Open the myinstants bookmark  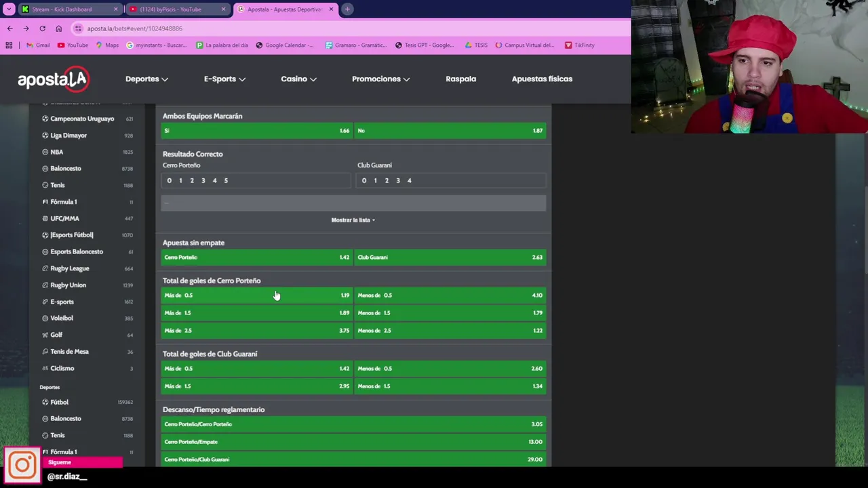point(157,45)
